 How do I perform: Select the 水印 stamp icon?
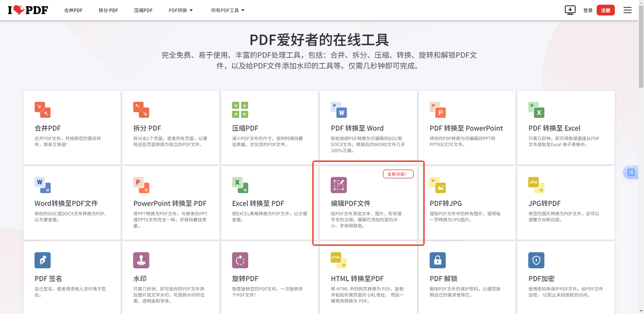click(141, 260)
